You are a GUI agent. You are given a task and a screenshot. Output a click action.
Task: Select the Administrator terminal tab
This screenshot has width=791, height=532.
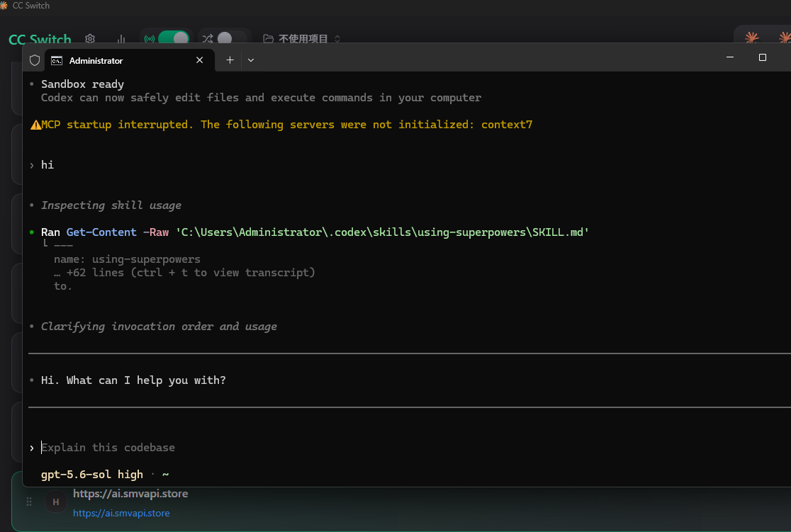click(x=130, y=60)
